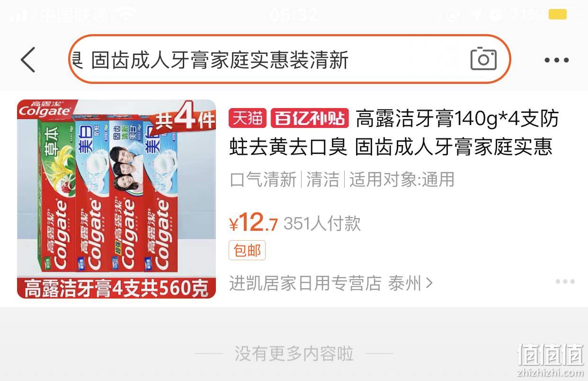Tap the 351人付款 sales count
This screenshot has width=588, height=381.
(322, 223)
